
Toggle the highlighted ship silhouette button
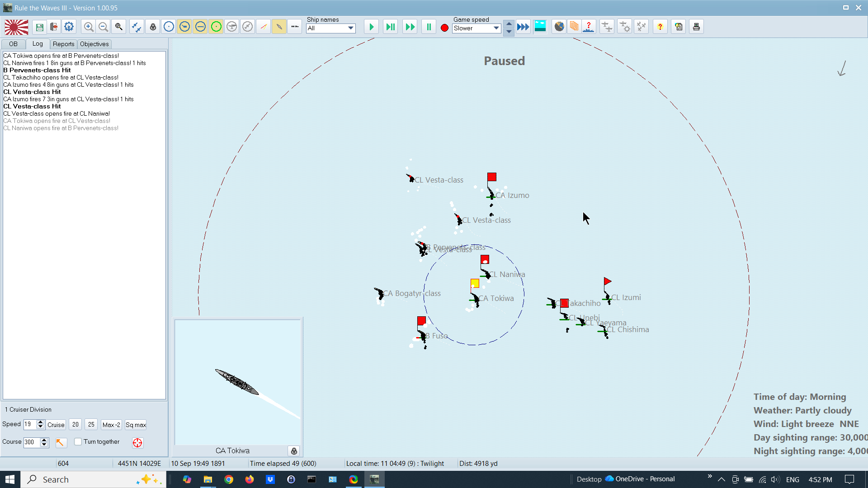(x=279, y=27)
